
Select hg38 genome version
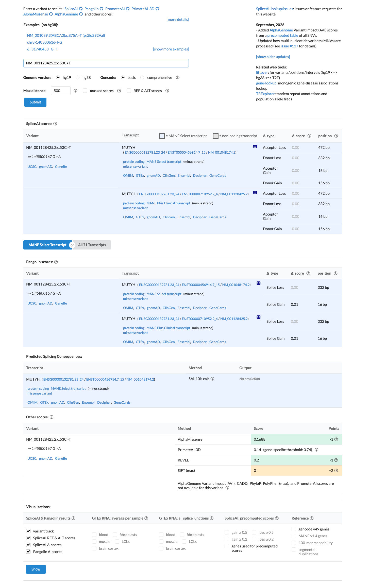click(x=78, y=78)
